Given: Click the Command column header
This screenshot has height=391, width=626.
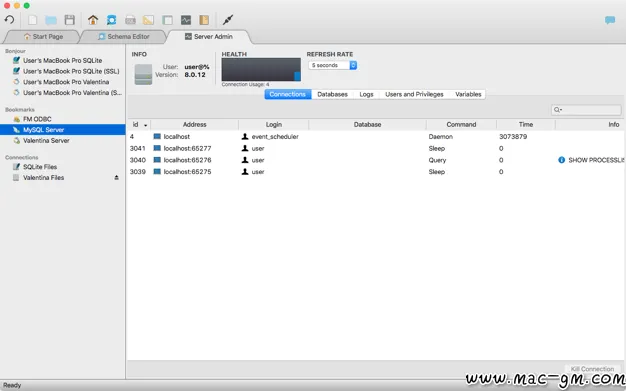Looking at the screenshot, I should [461, 125].
